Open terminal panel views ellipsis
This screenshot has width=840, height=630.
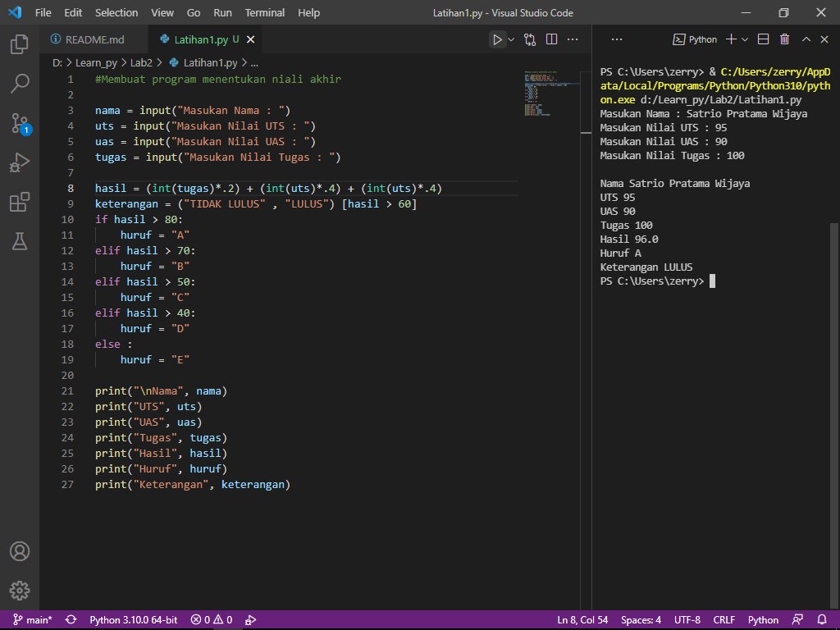pos(617,39)
